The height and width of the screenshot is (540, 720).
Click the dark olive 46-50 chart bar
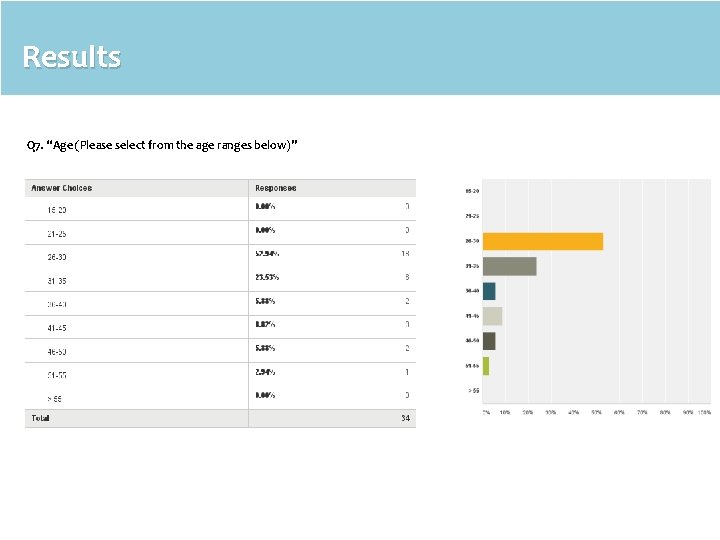489,341
